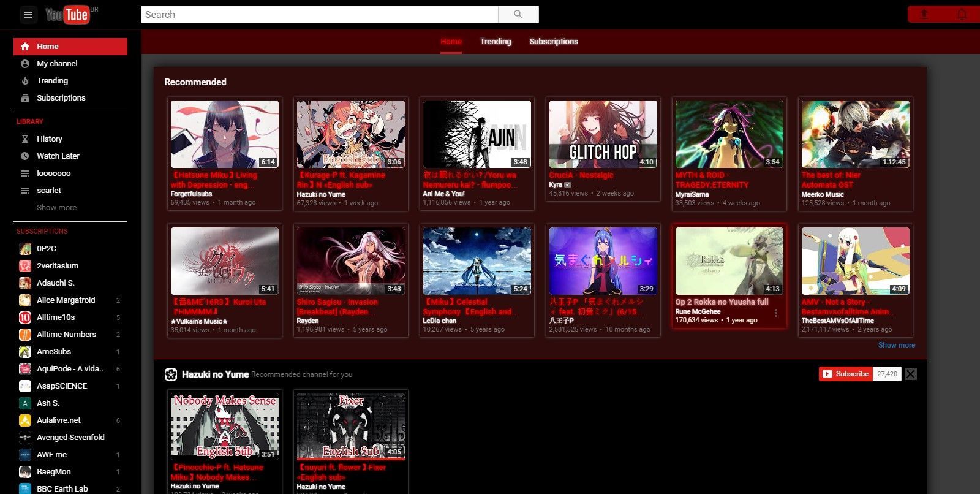
Task: Switch to the top Subscriptions tab
Action: point(554,42)
